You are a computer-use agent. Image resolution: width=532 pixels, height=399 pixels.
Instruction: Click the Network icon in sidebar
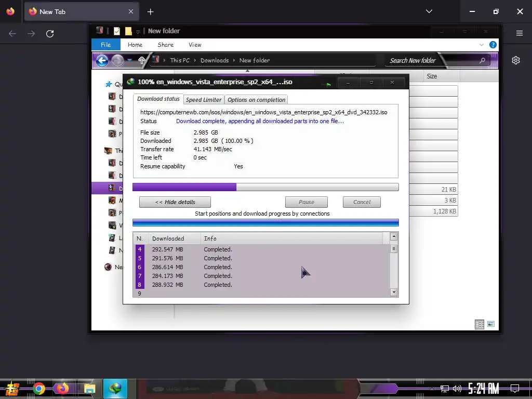(x=108, y=267)
